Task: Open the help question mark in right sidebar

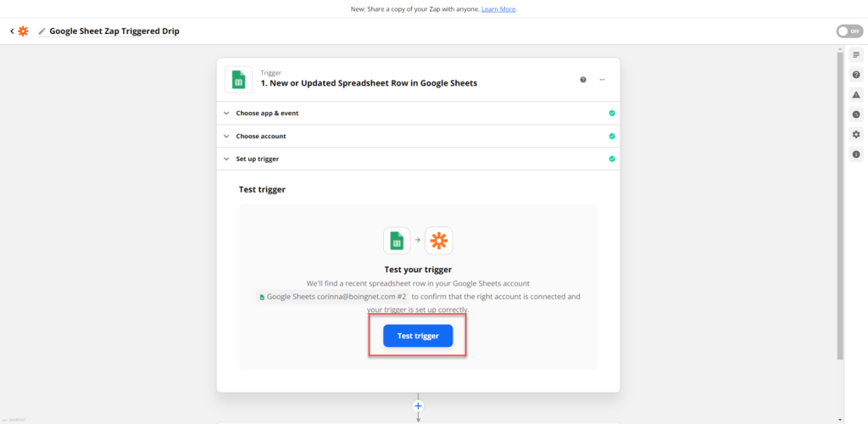Action: coord(856,75)
